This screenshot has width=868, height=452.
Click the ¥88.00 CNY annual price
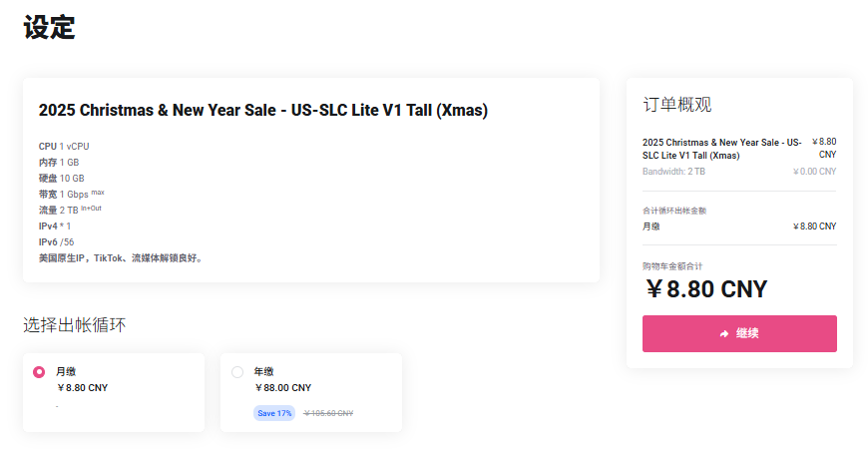282,388
